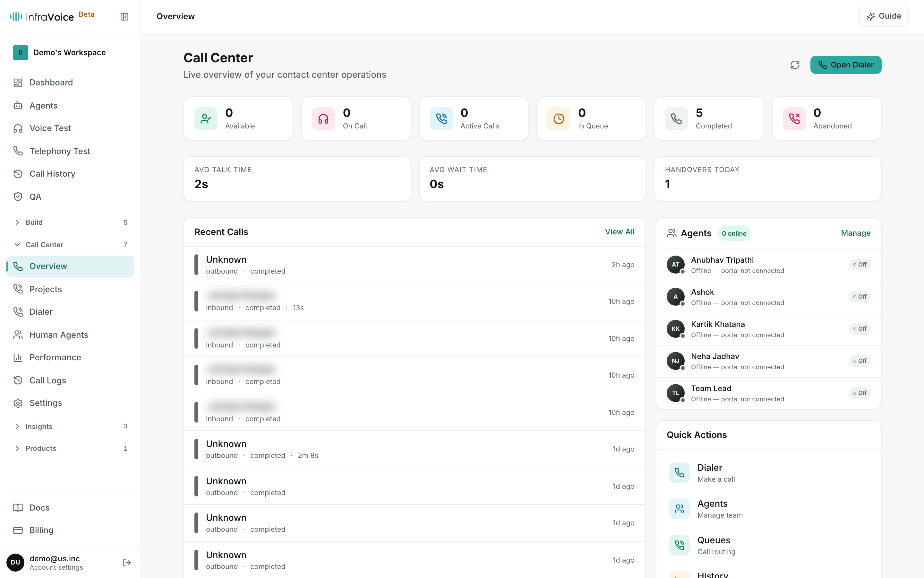Click the Open Dialer button
Viewport: 924px width, 578px height.
tap(846, 65)
